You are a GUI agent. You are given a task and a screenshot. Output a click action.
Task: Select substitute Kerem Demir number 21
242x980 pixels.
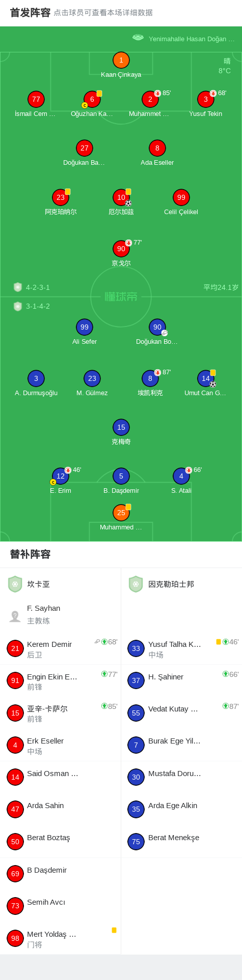[60, 648]
